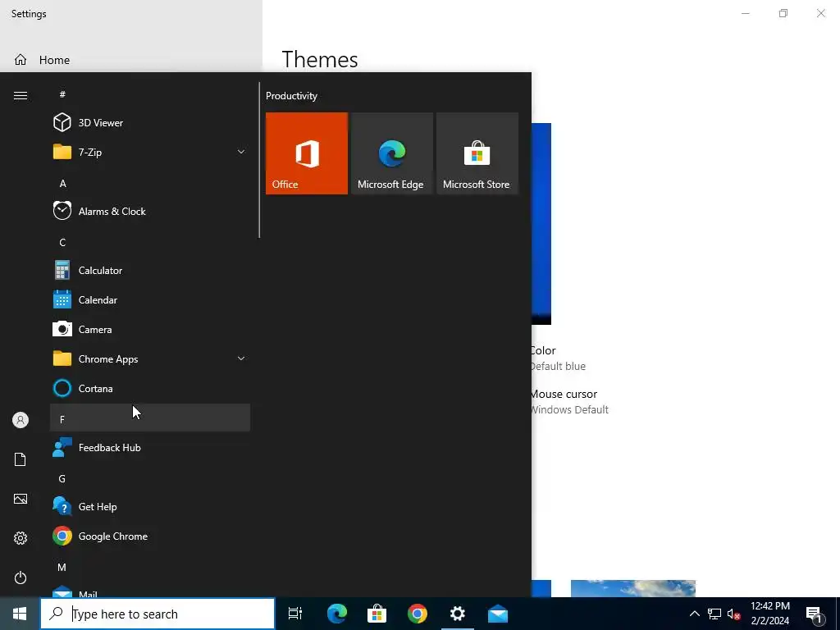The width and height of the screenshot is (840, 630).
Task: Open Google Chrome in the Start list
Action: click(x=150, y=536)
